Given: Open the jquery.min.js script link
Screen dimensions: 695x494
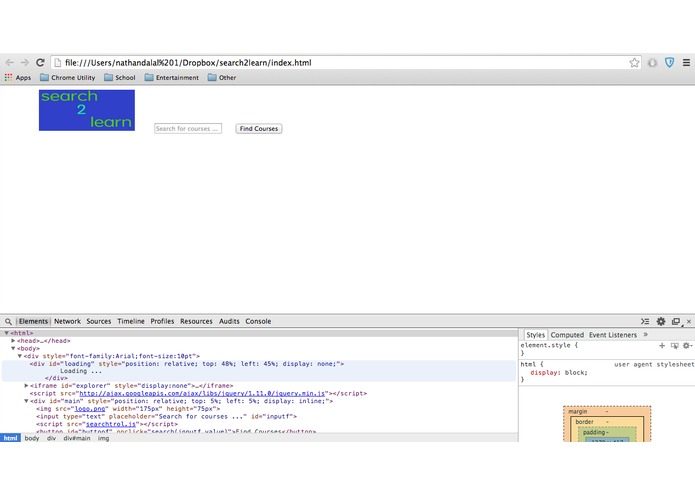Looking at the screenshot, I should 202,393.
